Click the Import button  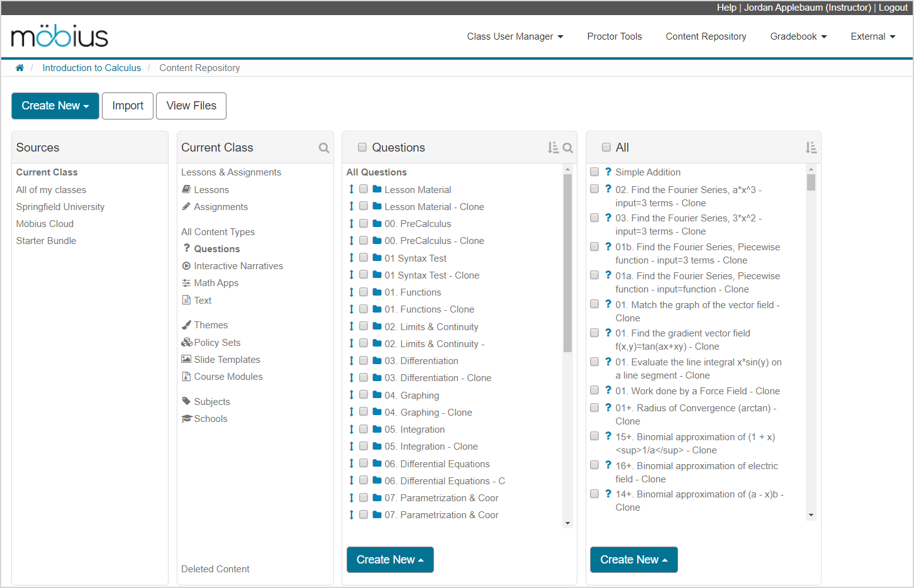(x=127, y=106)
